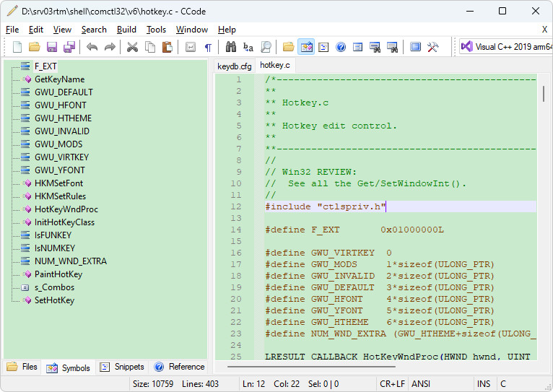The width and height of the screenshot is (553, 392).
Task: Open the Help menu
Action: click(227, 30)
